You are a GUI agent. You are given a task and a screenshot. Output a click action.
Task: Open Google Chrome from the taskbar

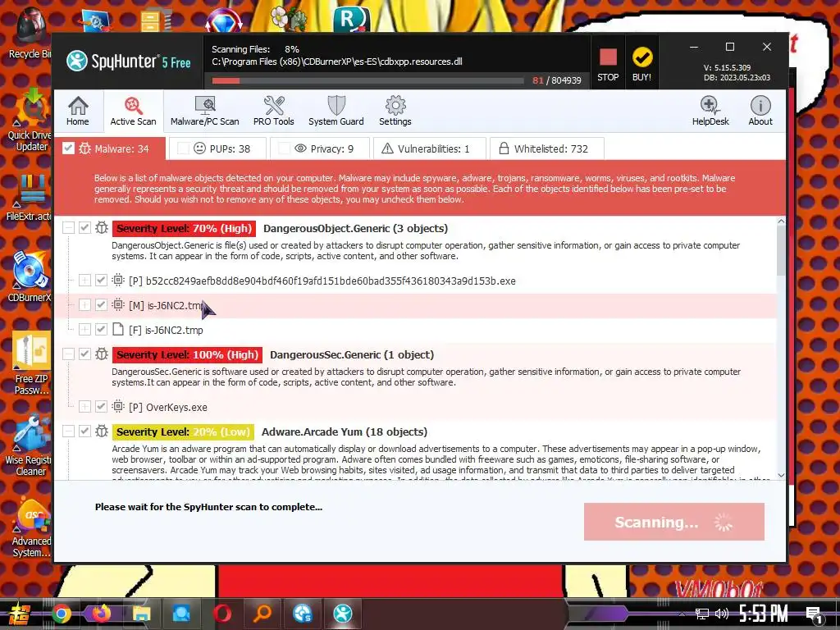point(62,614)
